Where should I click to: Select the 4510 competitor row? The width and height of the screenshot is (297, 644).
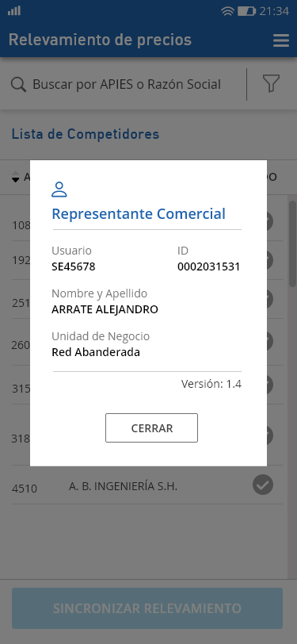(147, 486)
